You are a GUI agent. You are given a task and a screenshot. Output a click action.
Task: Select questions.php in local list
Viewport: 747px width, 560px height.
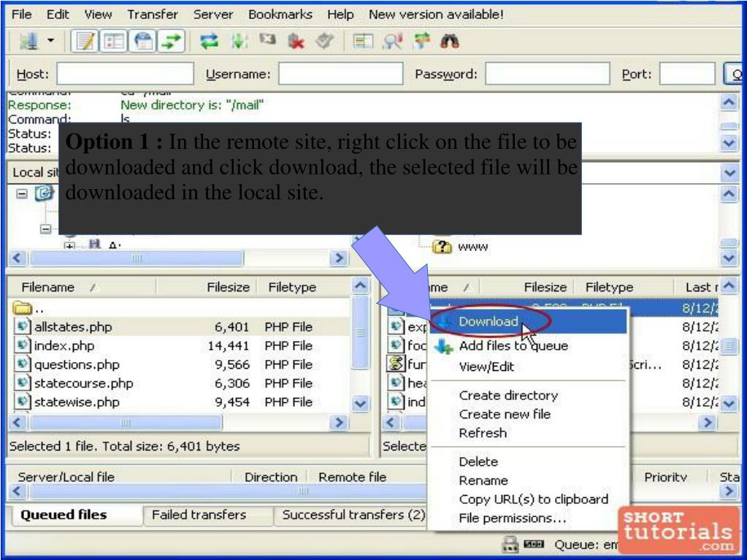tap(77, 365)
